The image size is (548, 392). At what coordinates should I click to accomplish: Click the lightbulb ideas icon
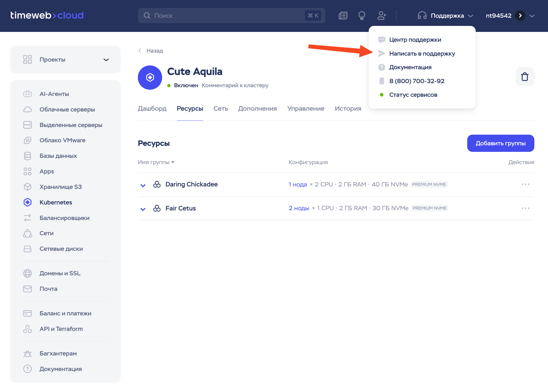(x=362, y=16)
